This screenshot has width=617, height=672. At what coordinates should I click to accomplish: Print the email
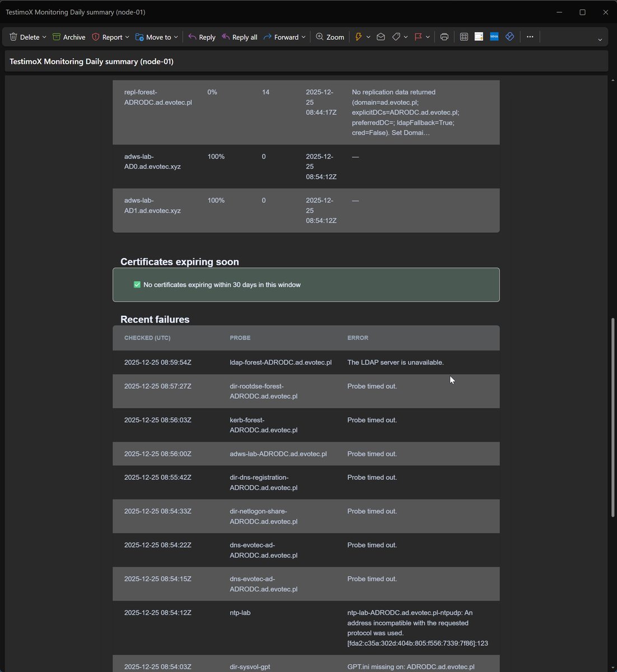coord(444,37)
